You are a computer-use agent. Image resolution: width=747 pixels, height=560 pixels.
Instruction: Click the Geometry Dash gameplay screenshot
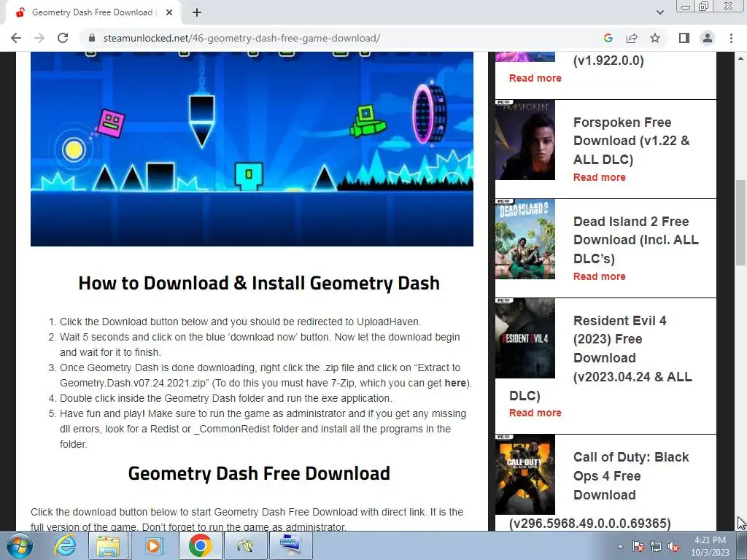point(252,149)
